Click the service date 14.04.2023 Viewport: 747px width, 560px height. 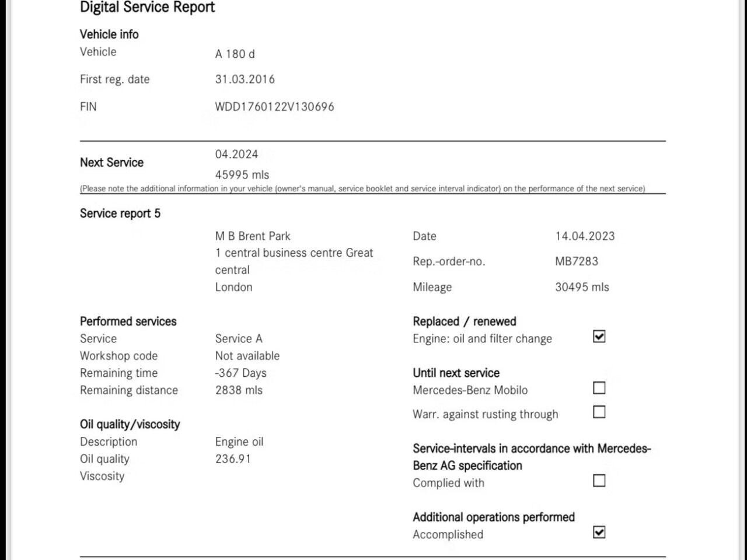[x=585, y=236]
